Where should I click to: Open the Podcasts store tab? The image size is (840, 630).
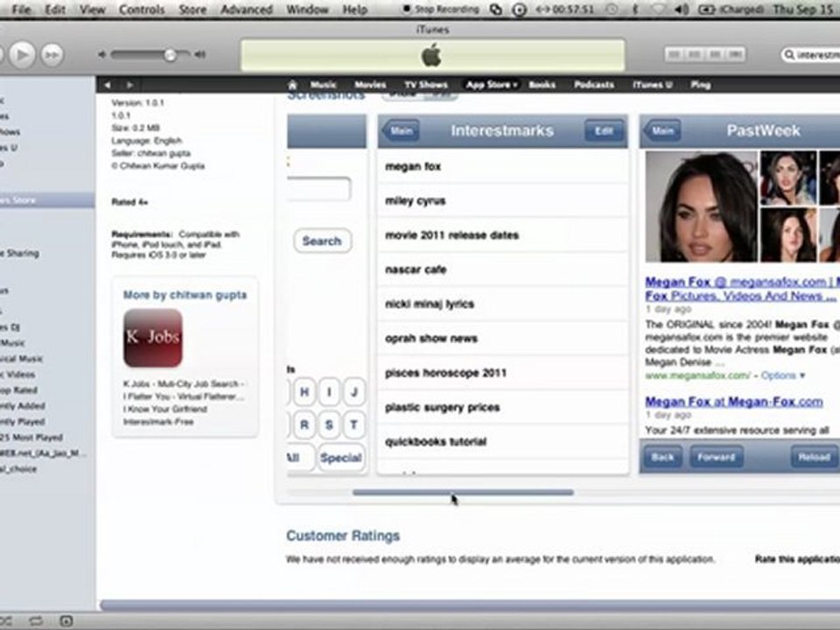pyautogui.click(x=593, y=85)
